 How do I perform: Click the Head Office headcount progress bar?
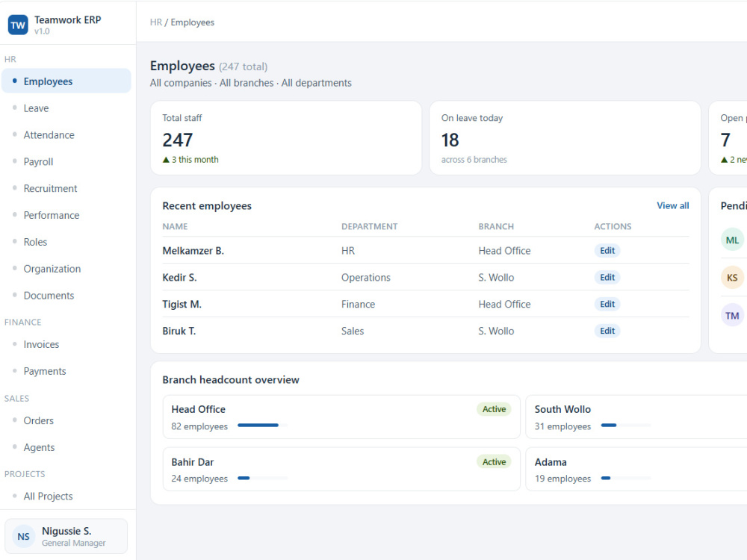(262, 426)
